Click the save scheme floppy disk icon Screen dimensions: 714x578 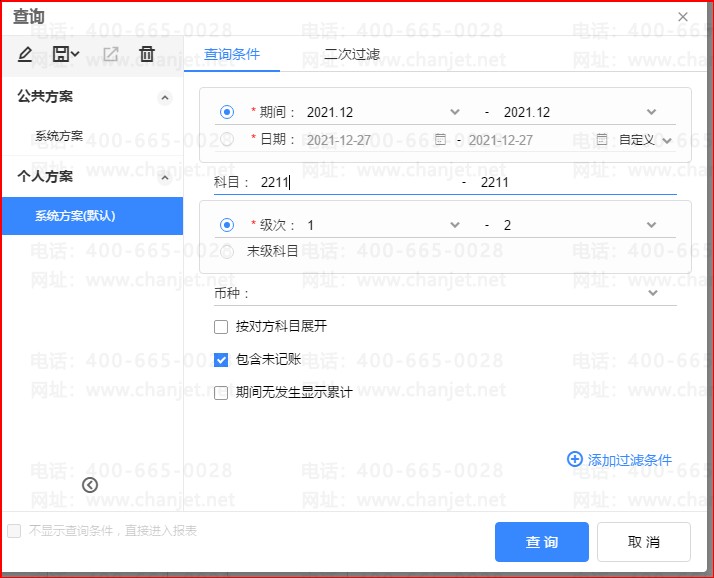tap(62, 54)
